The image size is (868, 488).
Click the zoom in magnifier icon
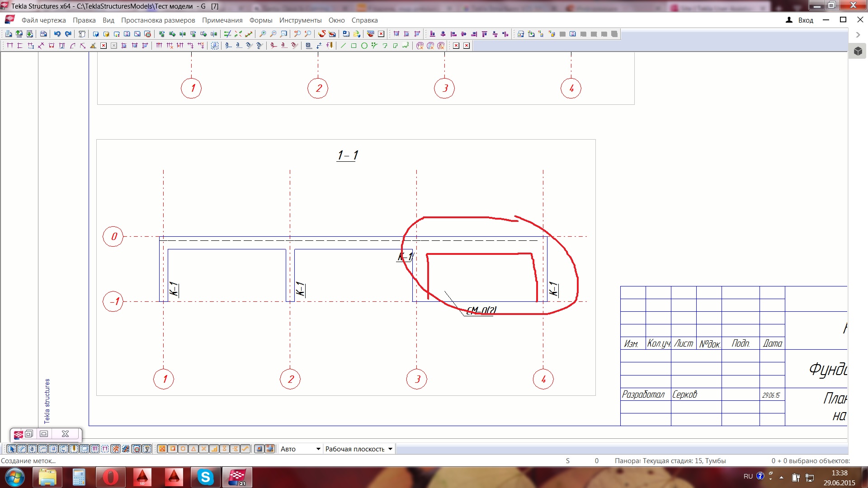pos(263,34)
